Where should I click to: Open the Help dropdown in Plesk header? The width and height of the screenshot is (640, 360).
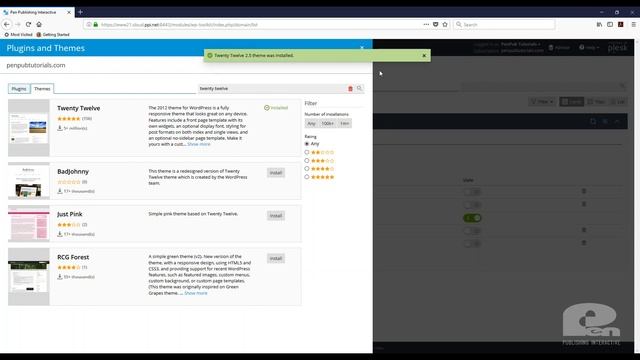(589, 48)
